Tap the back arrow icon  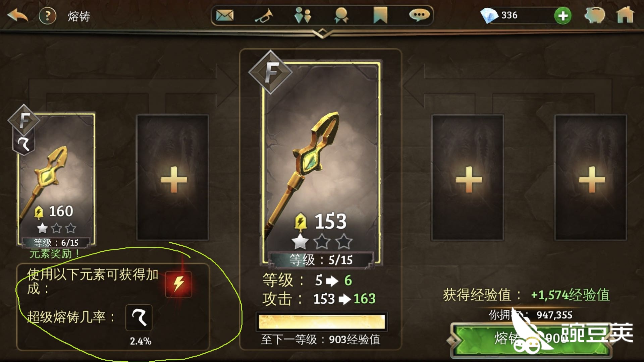pos(17,15)
